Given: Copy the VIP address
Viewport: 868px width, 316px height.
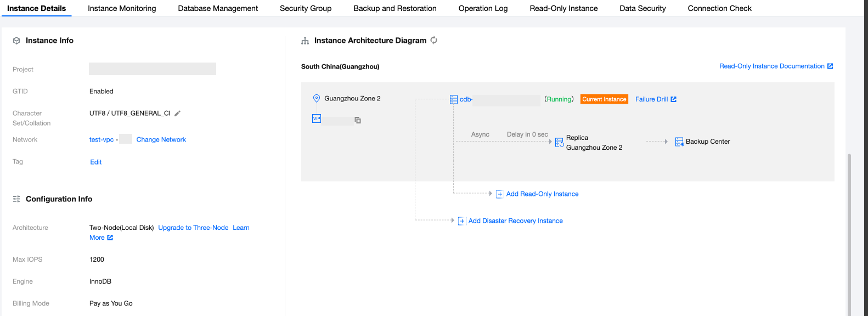Looking at the screenshot, I should pyautogui.click(x=358, y=120).
